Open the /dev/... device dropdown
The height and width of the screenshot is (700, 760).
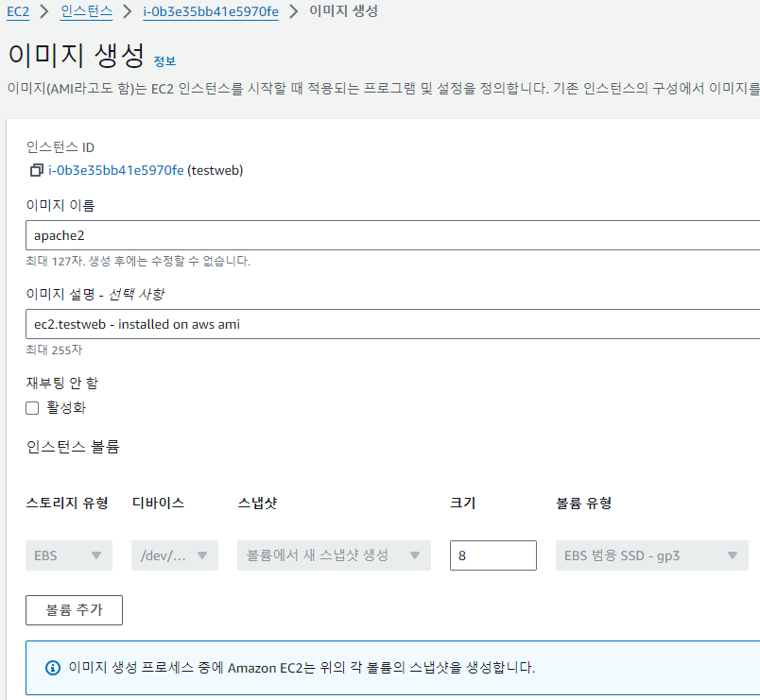tap(175, 555)
